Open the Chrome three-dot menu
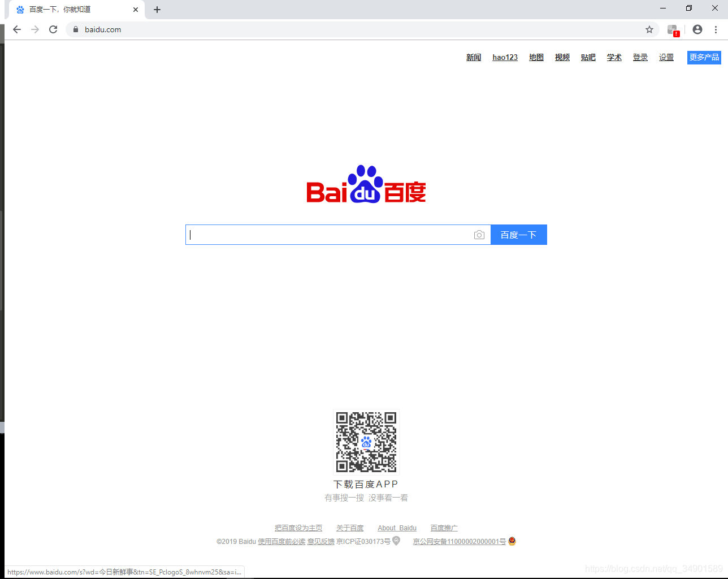The image size is (728, 579). (716, 29)
